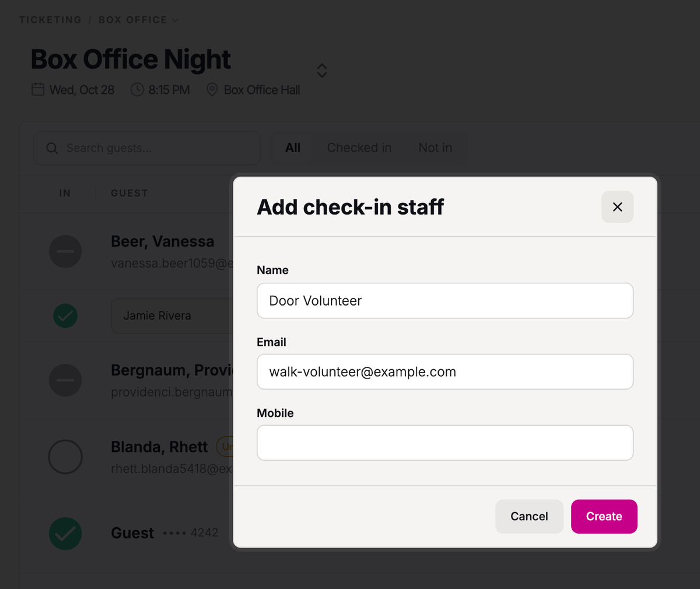Click the Create button
The height and width of the screenshot is (589, 700).
604,517
